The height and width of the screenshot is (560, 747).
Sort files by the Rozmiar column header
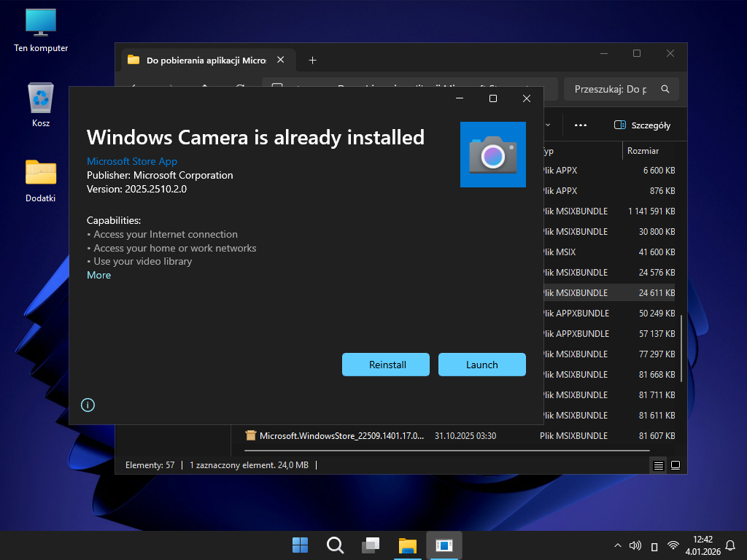tap(642, 151)
